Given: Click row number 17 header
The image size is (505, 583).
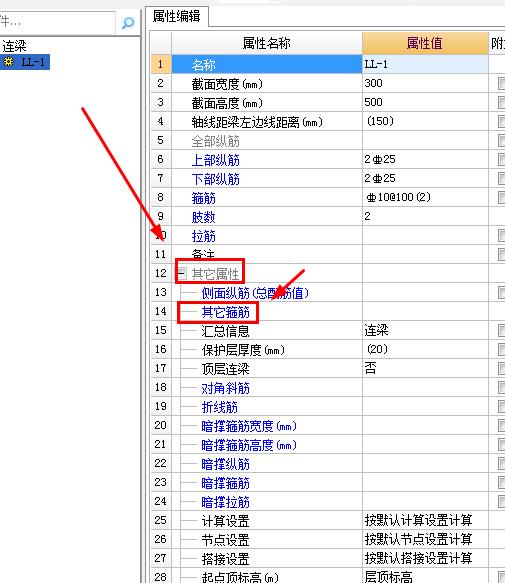Looking at the screenshot, I should tap(161, 368).
